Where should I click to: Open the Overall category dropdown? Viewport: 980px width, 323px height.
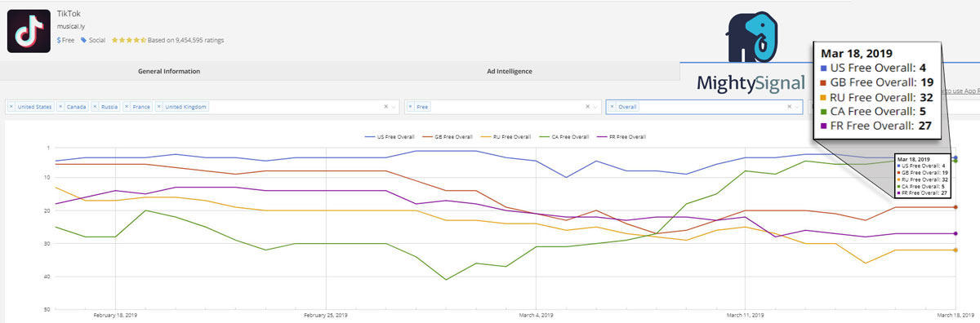click(x=798, y=107)
